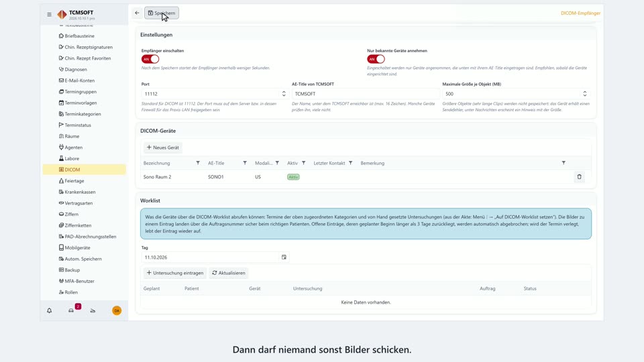Open the Aktiv column filter
The height and width of the screenshot is (362, 644).
click(303, 163)
